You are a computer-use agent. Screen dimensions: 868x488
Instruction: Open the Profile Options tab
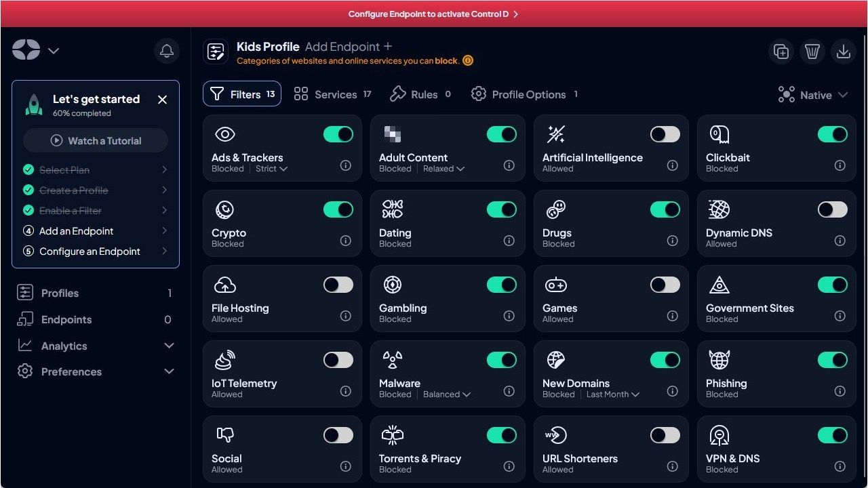524,94
